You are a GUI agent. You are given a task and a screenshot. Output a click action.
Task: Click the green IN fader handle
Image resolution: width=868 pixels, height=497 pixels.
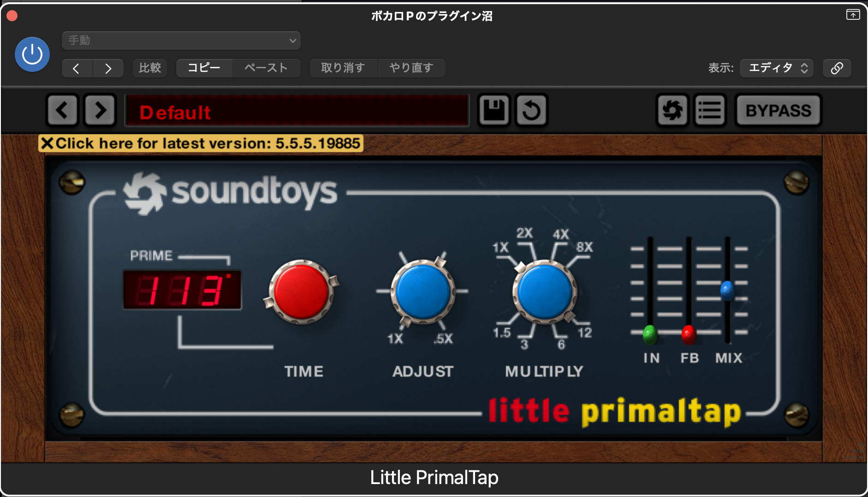[x=650, y=335]
